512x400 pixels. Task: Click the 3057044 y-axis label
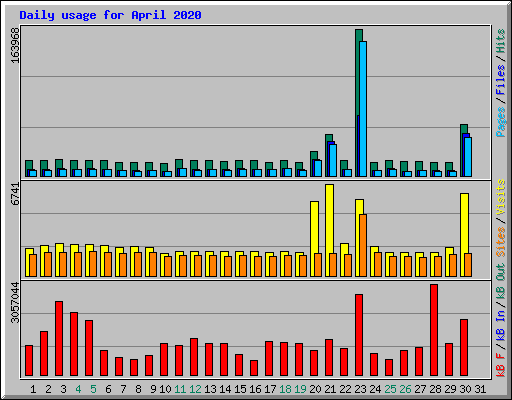coord(15,303)
